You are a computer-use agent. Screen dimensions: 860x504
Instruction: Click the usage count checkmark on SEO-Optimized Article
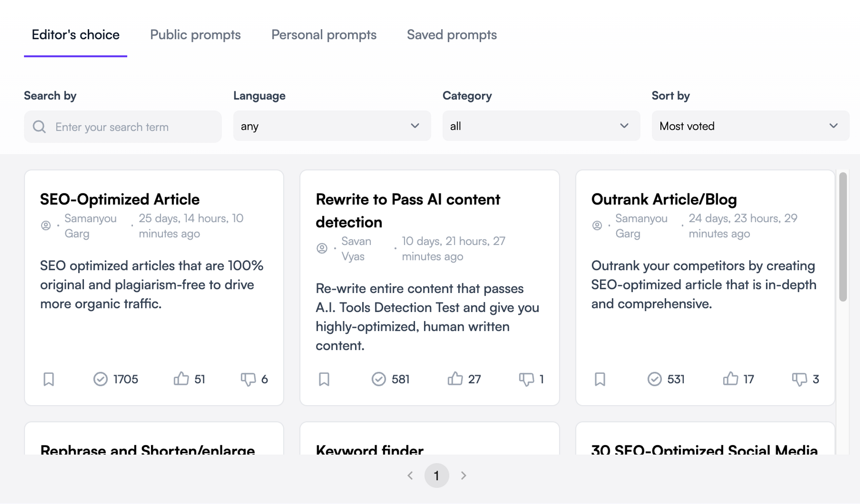click(x=101, y=379)
